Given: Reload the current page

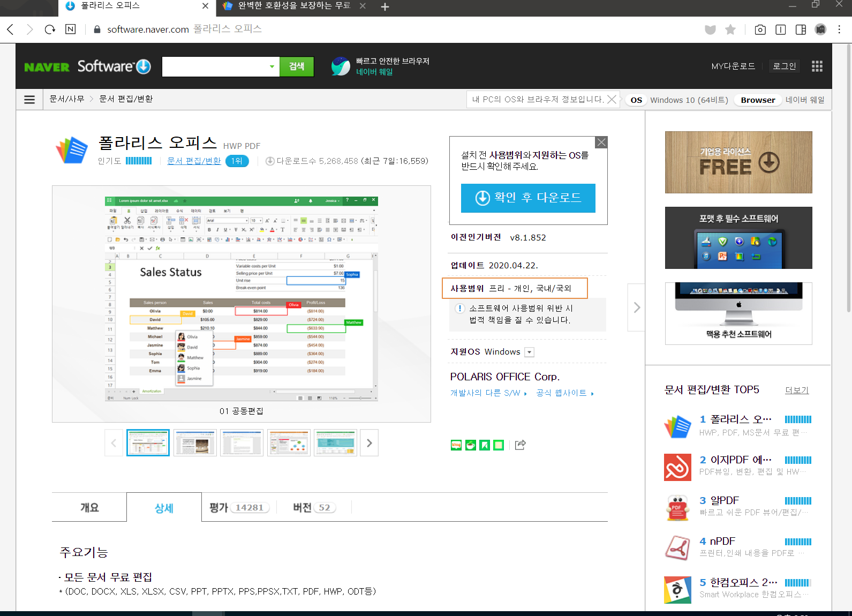Looking at the screenshot, I should tap(50, 29).
